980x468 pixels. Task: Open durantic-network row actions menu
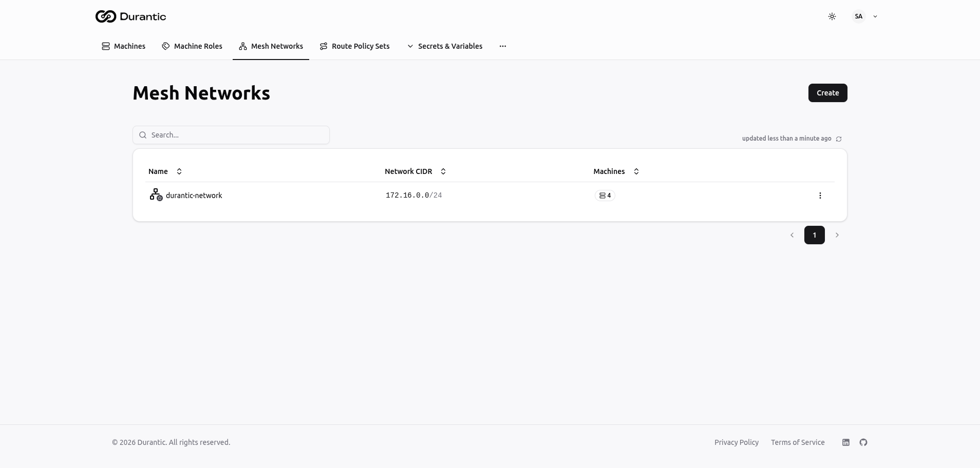(820, 196)
